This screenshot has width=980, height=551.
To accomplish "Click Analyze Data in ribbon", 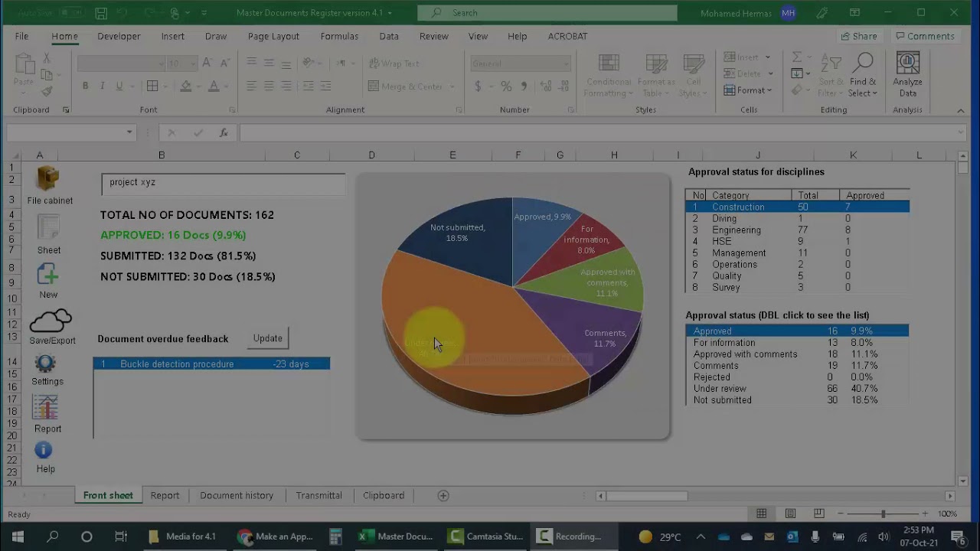I will tap(907, 75).
